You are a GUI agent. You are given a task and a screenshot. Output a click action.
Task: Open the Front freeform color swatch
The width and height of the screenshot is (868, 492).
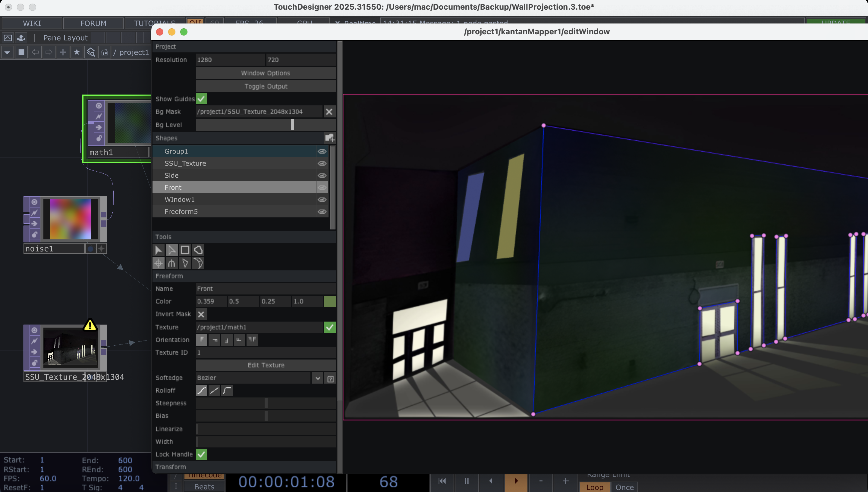pos(329,301)
